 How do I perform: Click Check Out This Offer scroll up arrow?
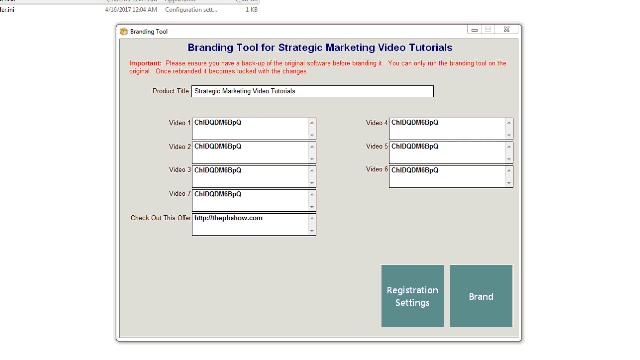[312, 218]
